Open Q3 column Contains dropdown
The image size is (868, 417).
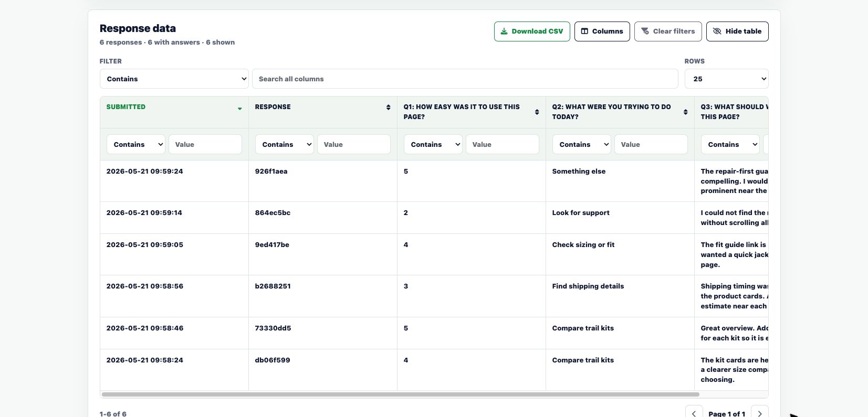pyautogui.click(x=730, y=144)
